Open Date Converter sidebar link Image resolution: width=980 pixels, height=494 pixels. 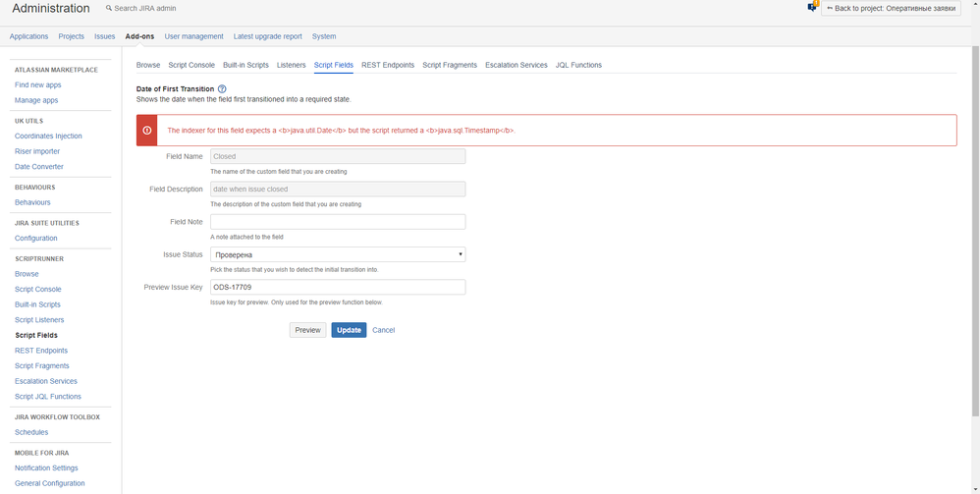coord(38,166)
